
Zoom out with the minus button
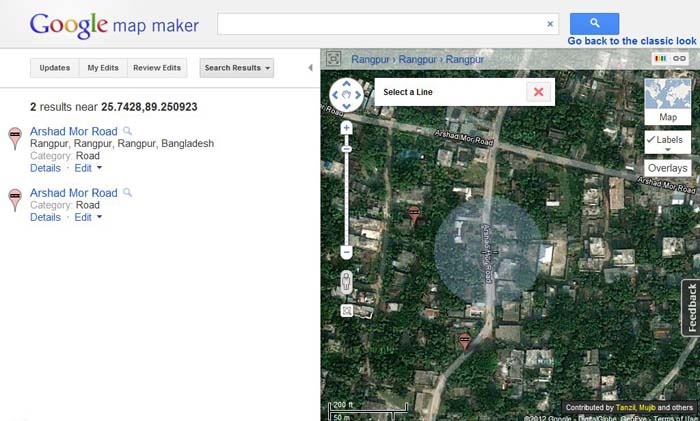point(346,252)
